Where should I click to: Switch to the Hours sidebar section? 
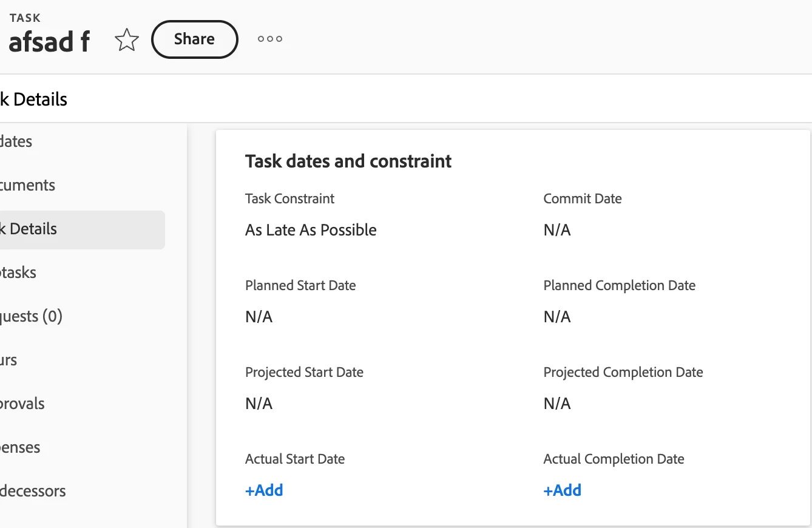click(8, 360)
